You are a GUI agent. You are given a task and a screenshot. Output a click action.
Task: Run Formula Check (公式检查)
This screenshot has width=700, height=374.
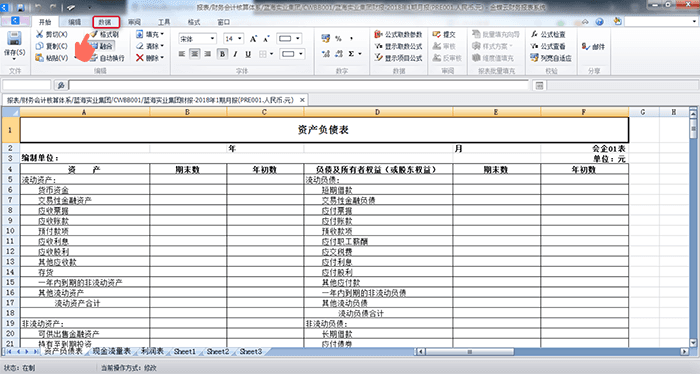(x=548, y=34)
